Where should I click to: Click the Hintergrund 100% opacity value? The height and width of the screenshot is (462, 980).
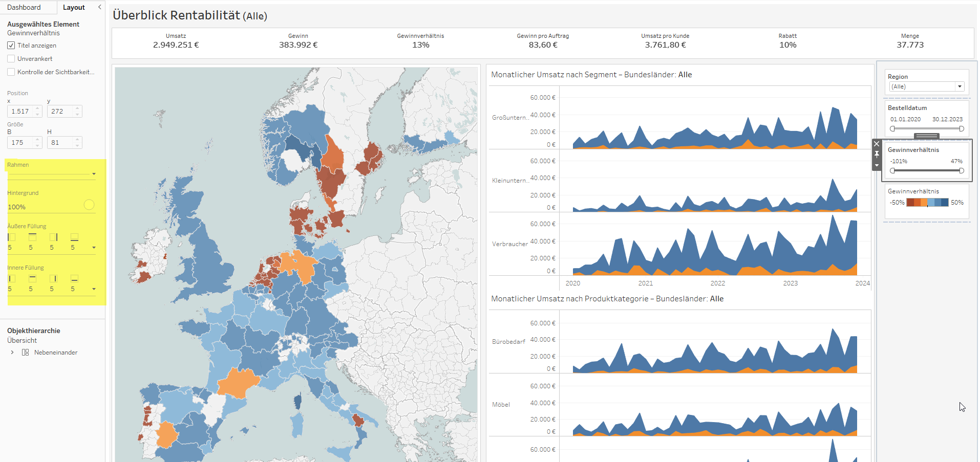pos(17,207)
